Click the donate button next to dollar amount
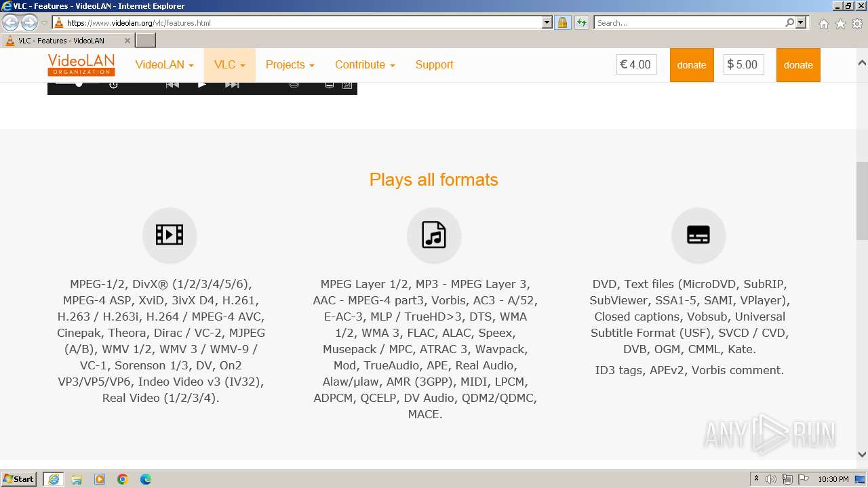The height and width of the screenshot is (488, 868). coord(798,65)
